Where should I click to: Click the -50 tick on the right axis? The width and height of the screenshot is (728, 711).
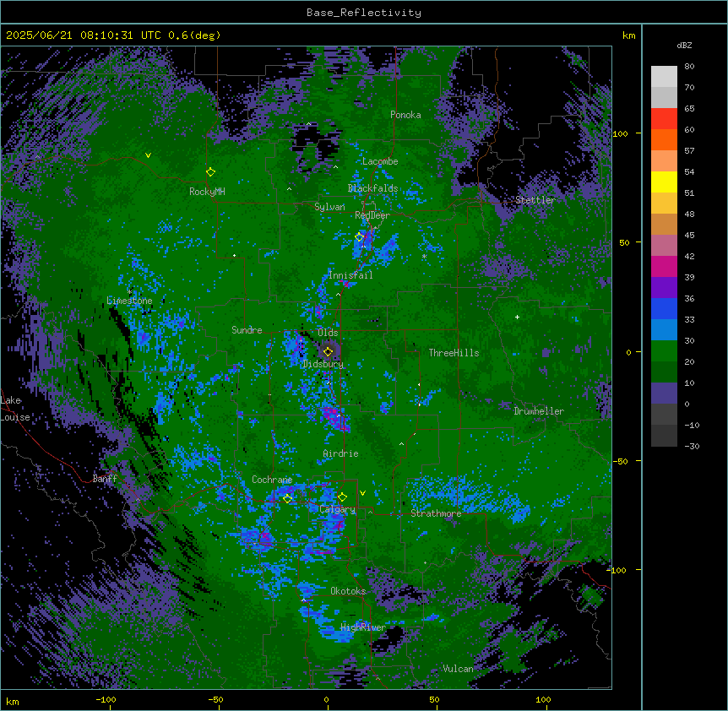point(620,461)
